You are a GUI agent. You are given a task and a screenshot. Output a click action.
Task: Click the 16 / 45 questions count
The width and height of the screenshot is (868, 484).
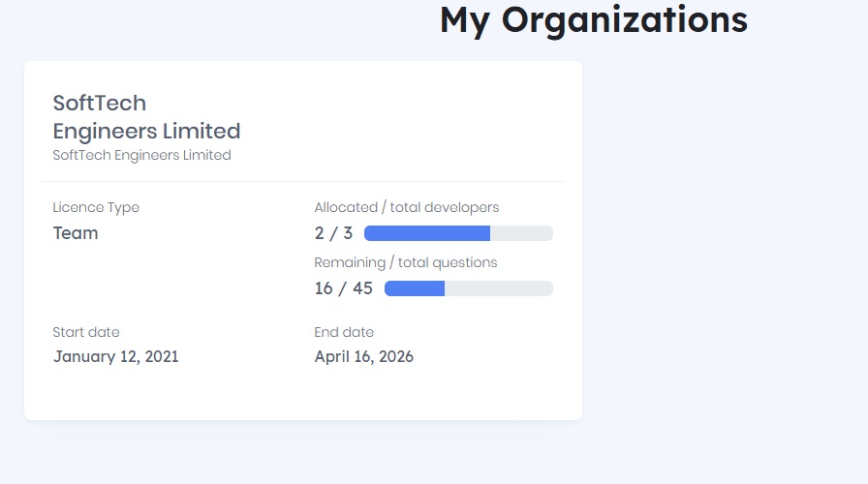[x=343, y=288]
